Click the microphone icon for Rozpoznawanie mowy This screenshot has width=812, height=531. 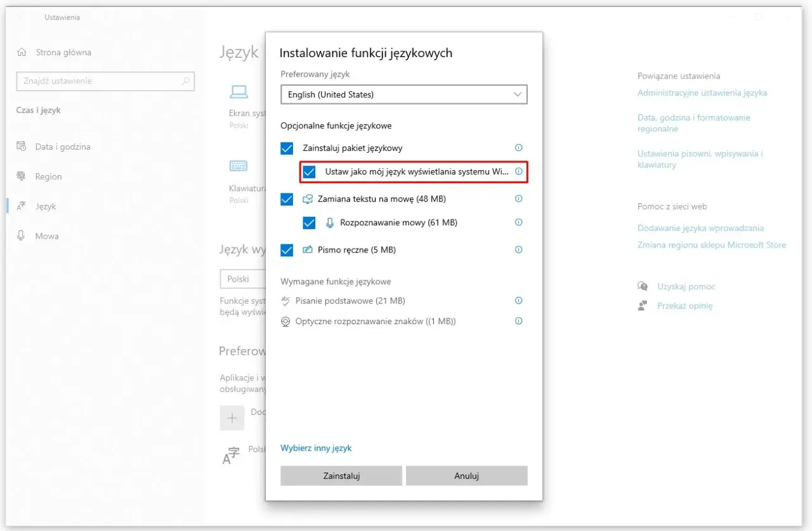[x=330, y=223]
